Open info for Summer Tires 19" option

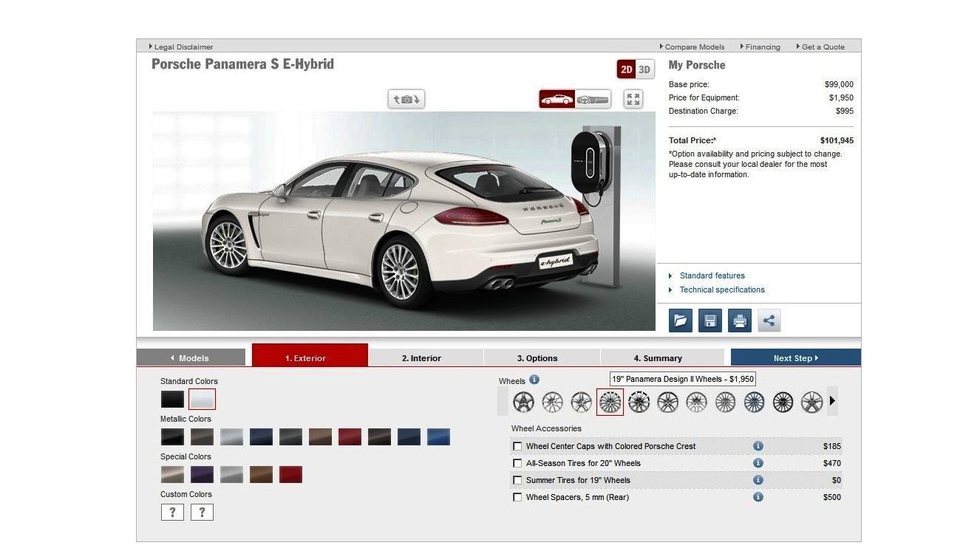pos(758,480)
